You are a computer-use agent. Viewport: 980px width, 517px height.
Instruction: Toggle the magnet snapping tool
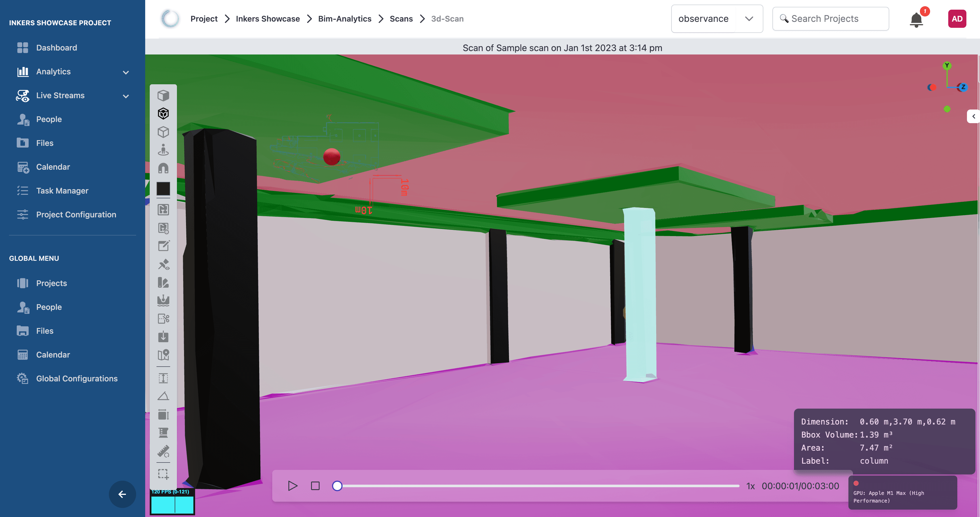click(163, 168)
